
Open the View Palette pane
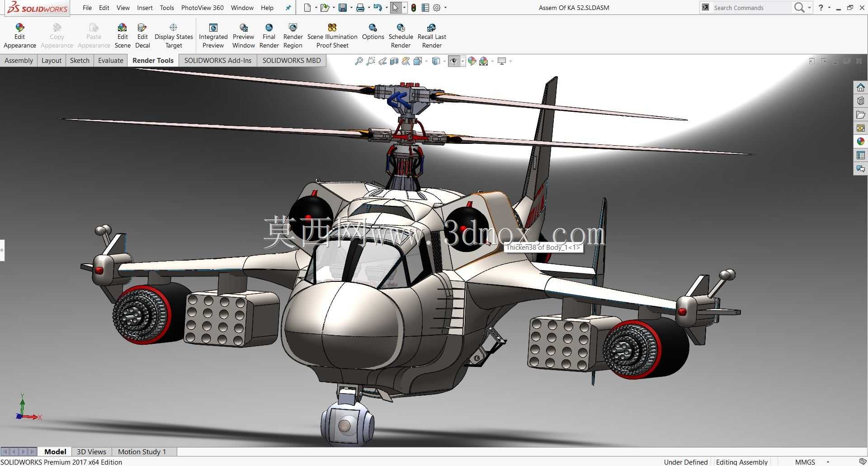click(860, 128)
